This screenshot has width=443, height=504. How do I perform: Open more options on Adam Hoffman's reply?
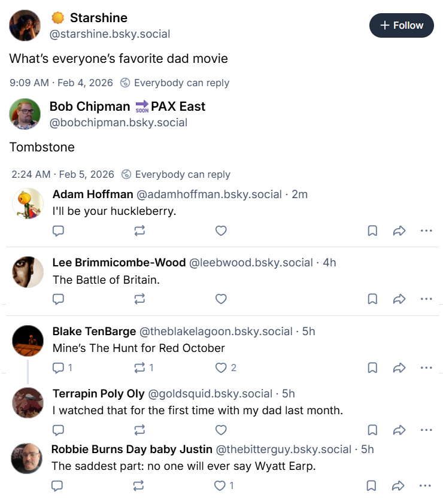pos(426,230)
